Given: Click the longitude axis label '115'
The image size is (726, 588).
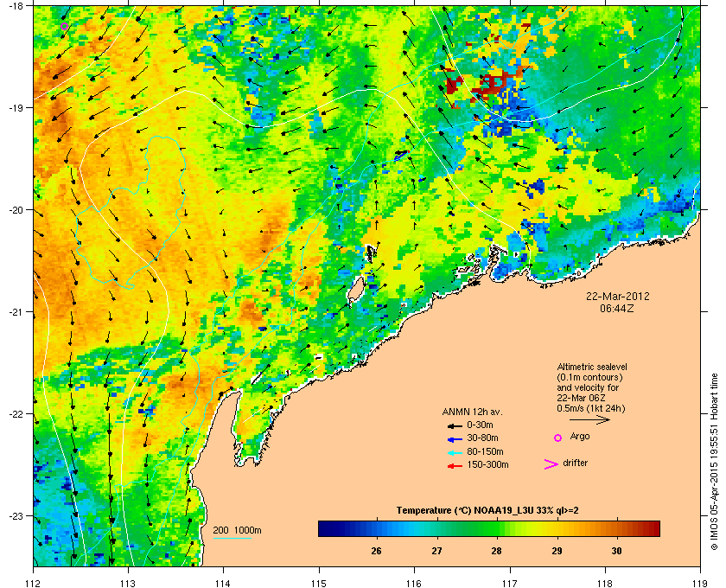Looking at the screenshot, I should pyautogui.click(x=319, y=583).
